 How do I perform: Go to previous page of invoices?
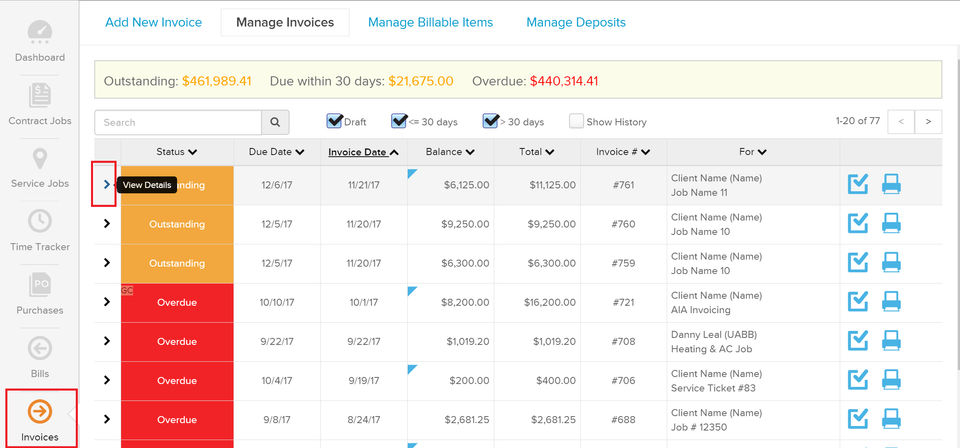click(901, 122)
